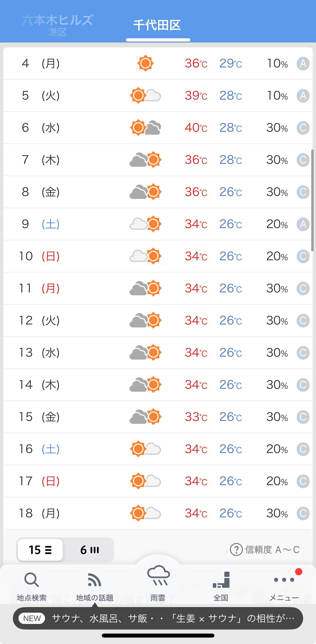
Task: Select the forecast row for 18 (月)
Action: tap(158, 513)
